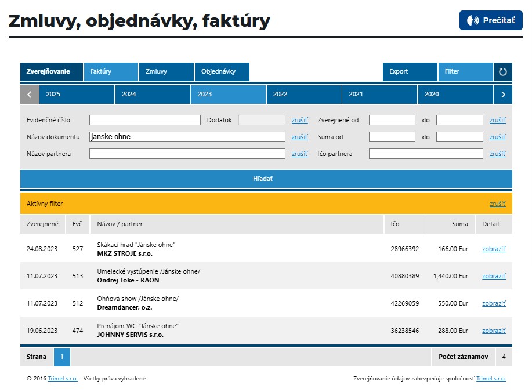The image size is (532, 392).
Task: Click the Hľadať search button
Action: (266, 179)
